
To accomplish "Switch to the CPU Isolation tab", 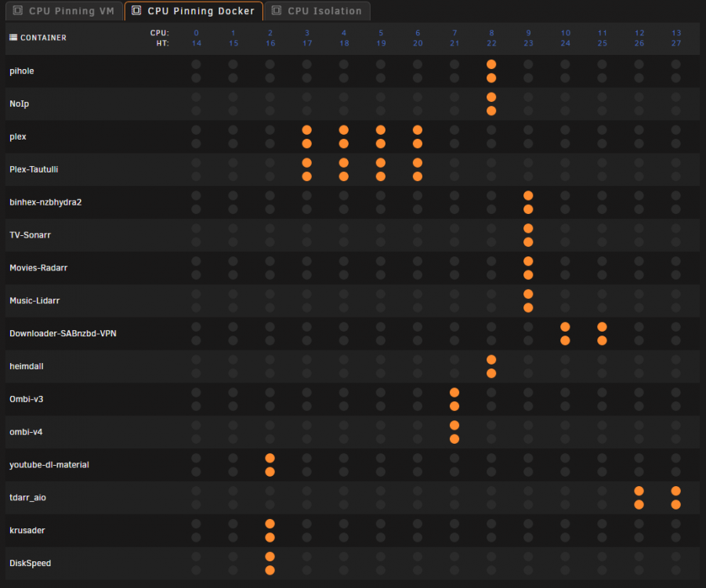I will click(317, 11).
